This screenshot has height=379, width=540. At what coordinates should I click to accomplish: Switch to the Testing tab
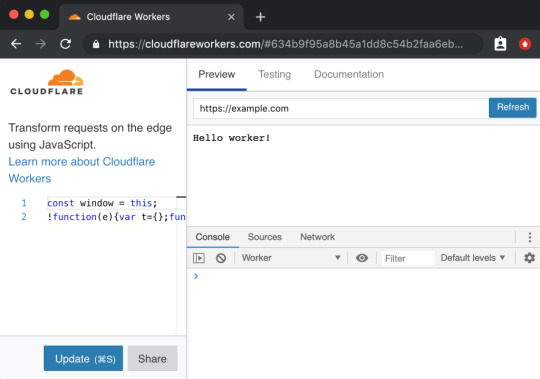point(274,74)
